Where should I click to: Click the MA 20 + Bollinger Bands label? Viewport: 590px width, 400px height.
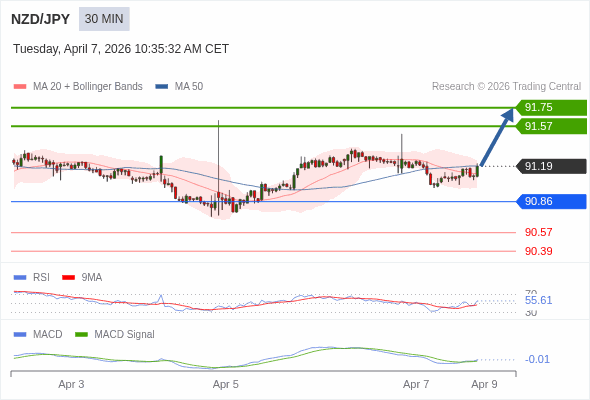click(x=88, y=87)
